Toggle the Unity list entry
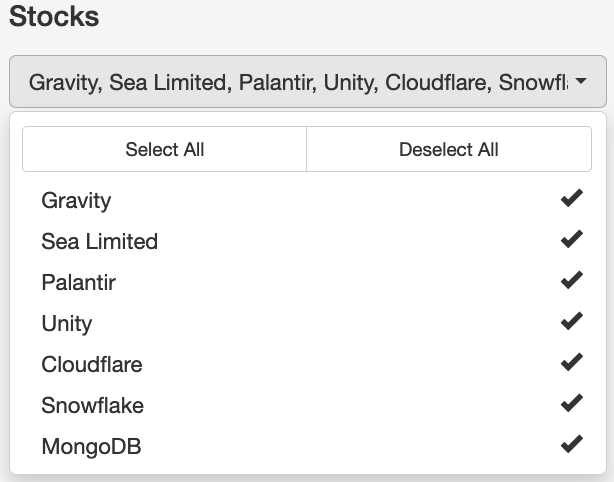This screenshot has height=482, width=614. pos(66,323)
